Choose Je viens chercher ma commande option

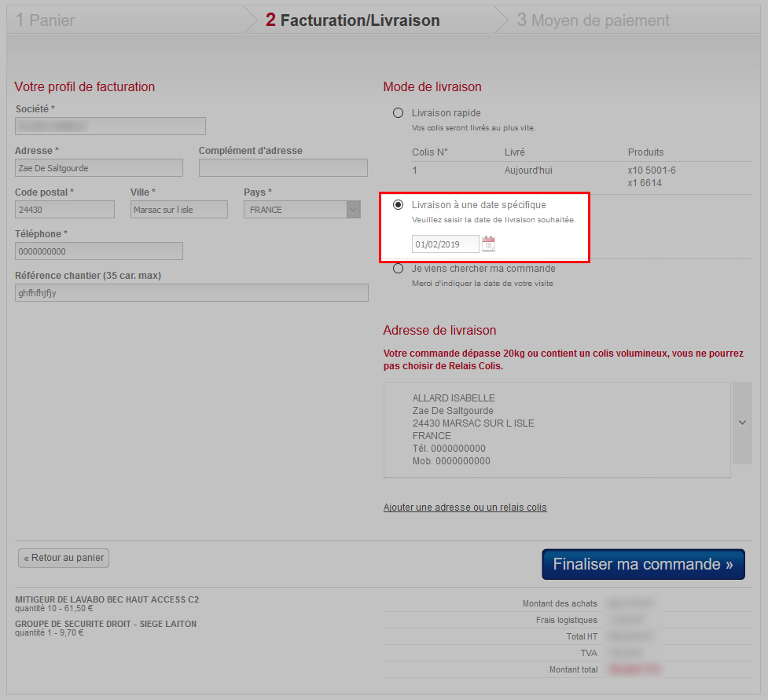399,268
